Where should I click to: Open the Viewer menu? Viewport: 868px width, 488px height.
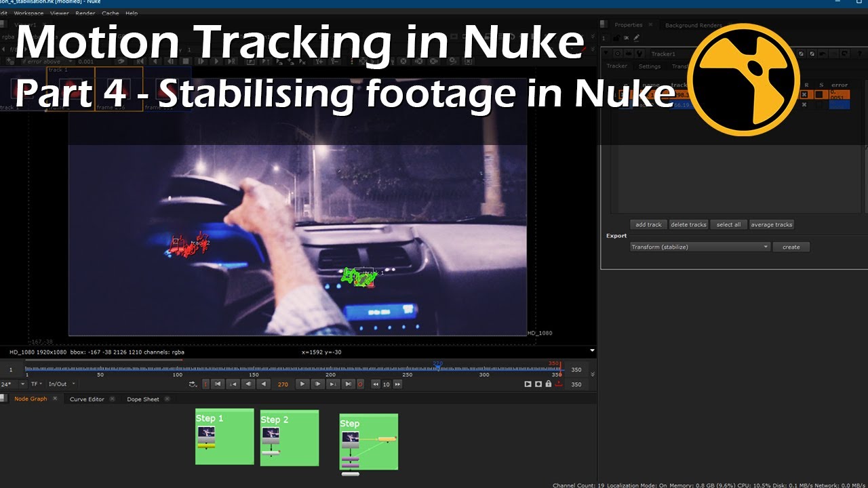click(x=59, y=13)
